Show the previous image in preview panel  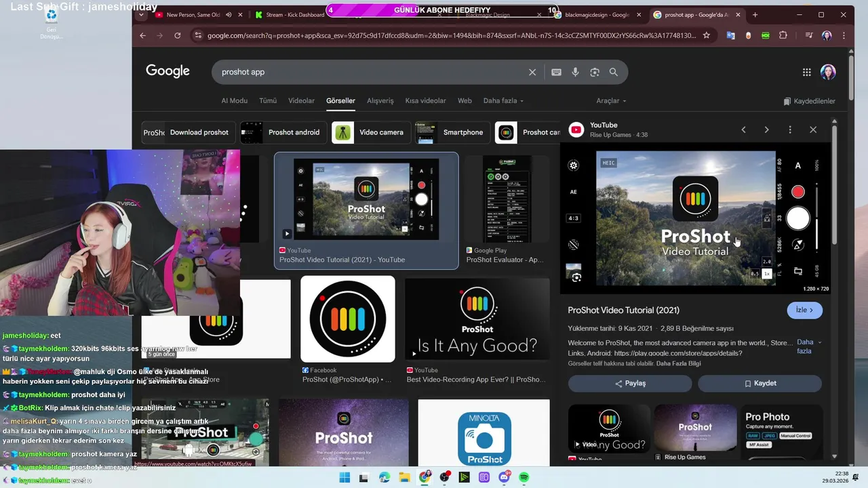743,129
